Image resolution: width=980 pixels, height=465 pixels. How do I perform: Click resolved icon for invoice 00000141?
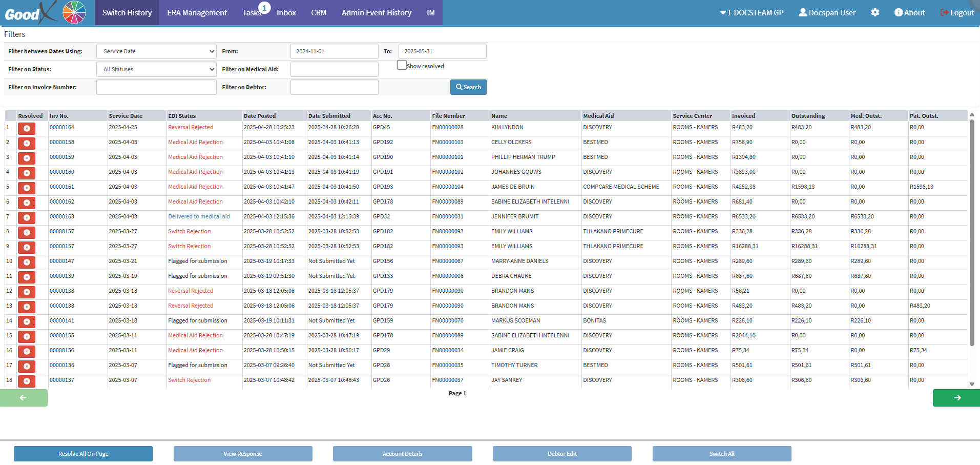pos(27,321)
